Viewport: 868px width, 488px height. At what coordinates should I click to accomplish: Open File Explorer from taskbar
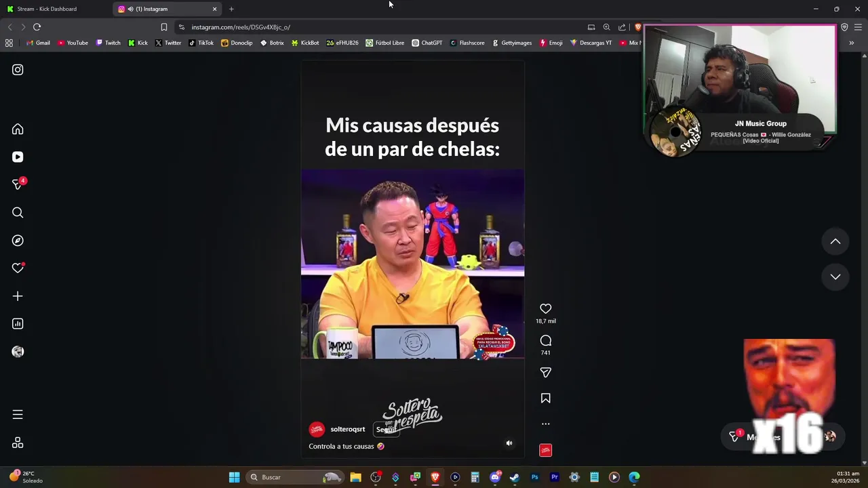coord(355,477)
